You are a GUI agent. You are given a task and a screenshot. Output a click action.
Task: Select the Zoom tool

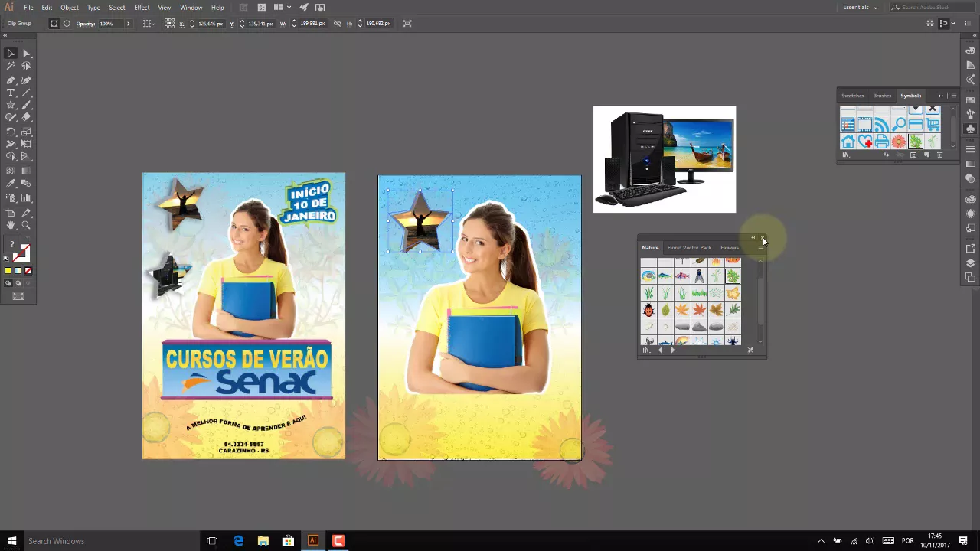(x=26, y=226)
